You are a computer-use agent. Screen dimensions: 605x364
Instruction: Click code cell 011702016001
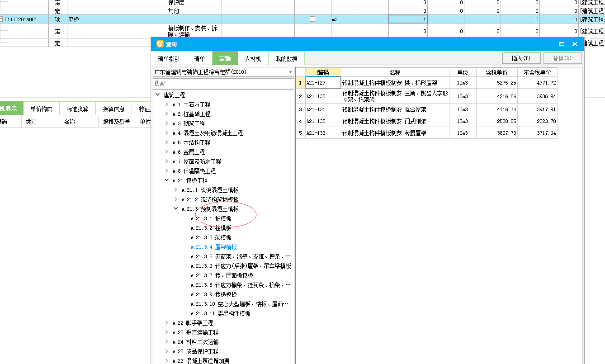24,19
